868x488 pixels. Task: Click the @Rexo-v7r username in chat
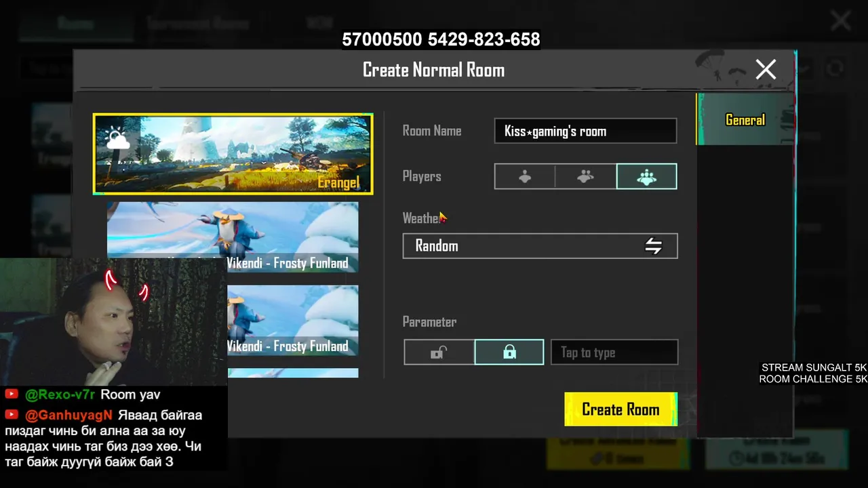click(60, 394)
